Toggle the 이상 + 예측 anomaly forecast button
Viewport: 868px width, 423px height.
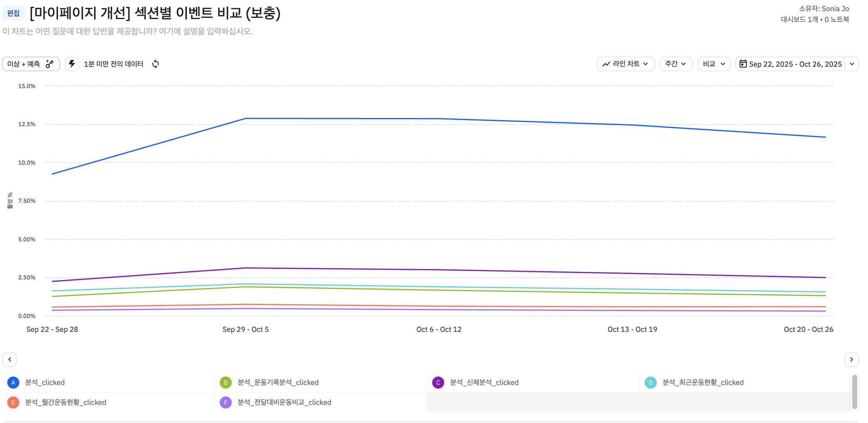tap(31, 64)
